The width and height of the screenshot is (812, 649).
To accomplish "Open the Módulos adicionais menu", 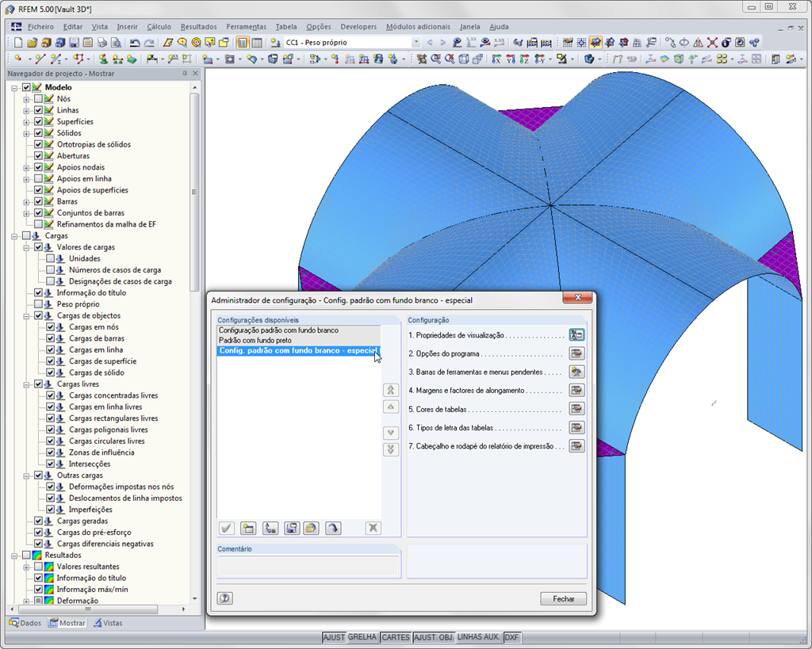I will [x=418, y=27].
